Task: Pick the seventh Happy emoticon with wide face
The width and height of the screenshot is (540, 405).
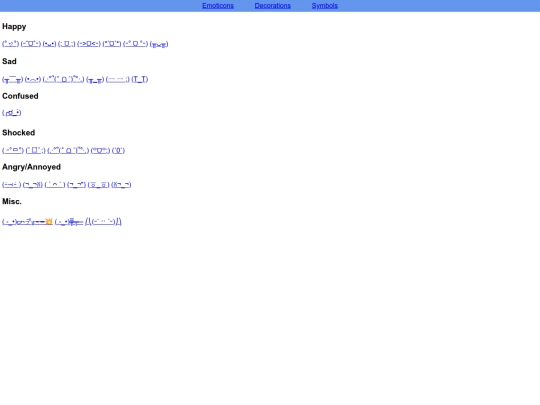Action: (x=135, y=44)
